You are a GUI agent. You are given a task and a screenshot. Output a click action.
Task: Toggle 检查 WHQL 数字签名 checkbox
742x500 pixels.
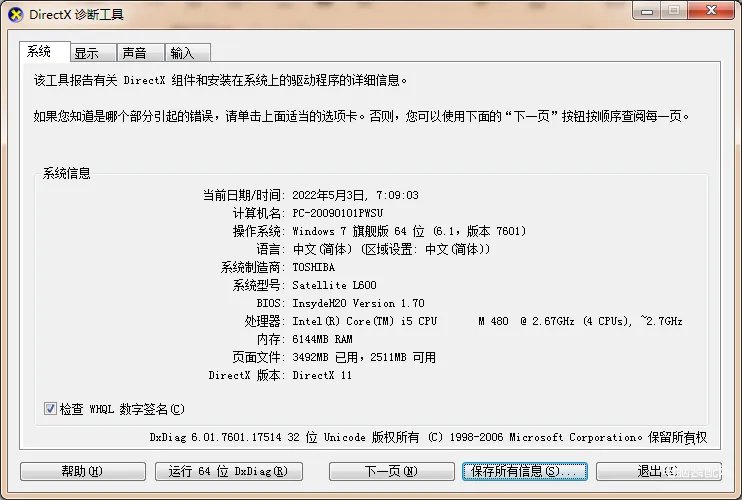(x=50, y=409)
